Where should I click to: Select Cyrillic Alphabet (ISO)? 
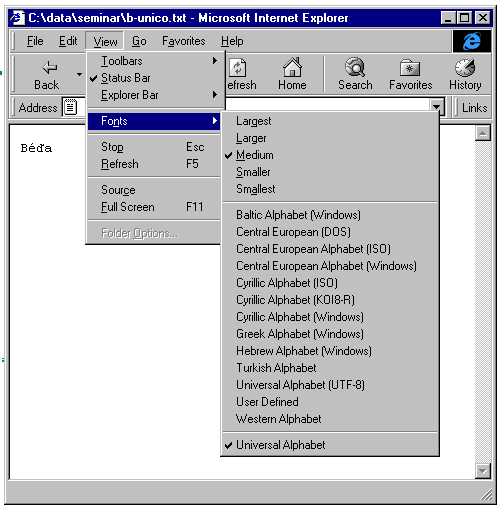(330, 283)
